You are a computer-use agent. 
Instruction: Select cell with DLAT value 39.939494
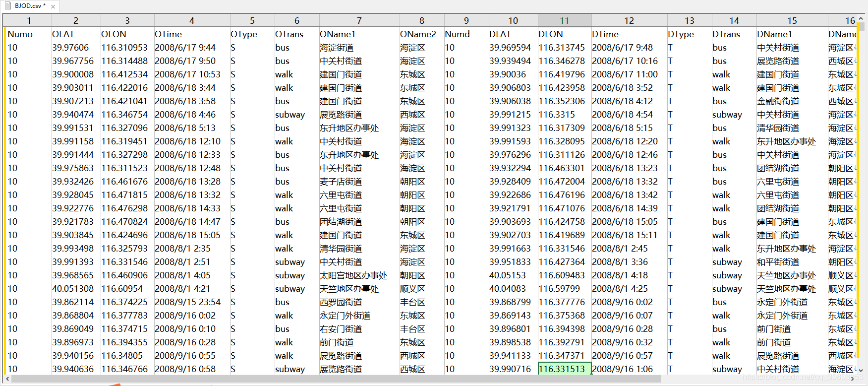tap(514, 61)
